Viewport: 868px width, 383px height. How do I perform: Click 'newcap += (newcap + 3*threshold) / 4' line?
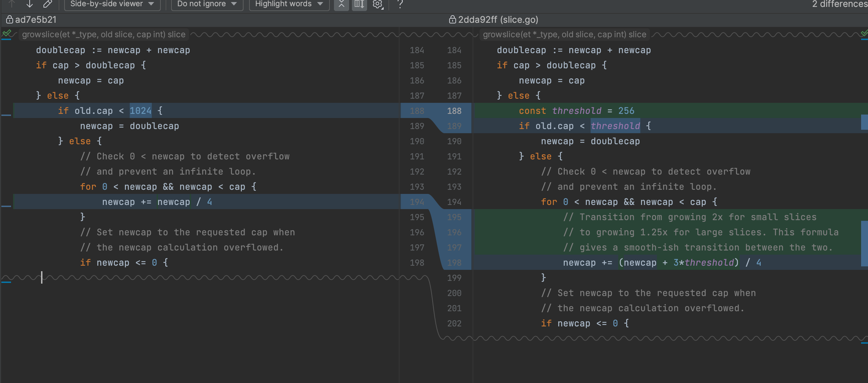pos(662,263)
